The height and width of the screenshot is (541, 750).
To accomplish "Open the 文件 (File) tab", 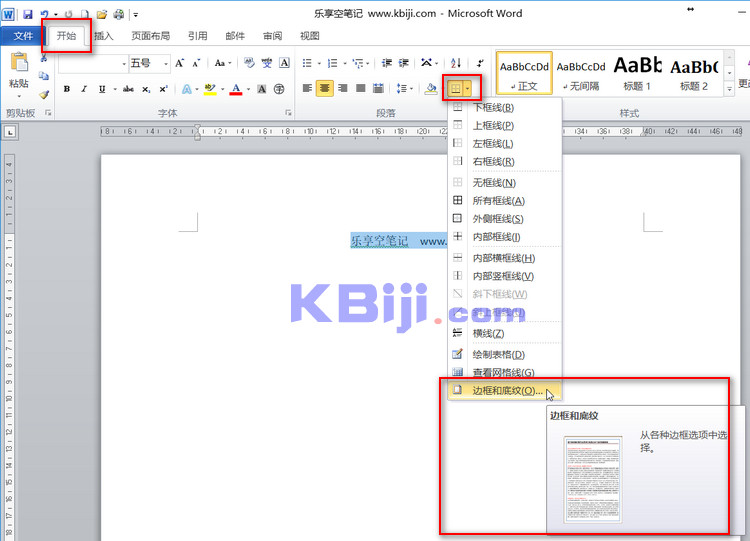I will (x=23, y=36).
